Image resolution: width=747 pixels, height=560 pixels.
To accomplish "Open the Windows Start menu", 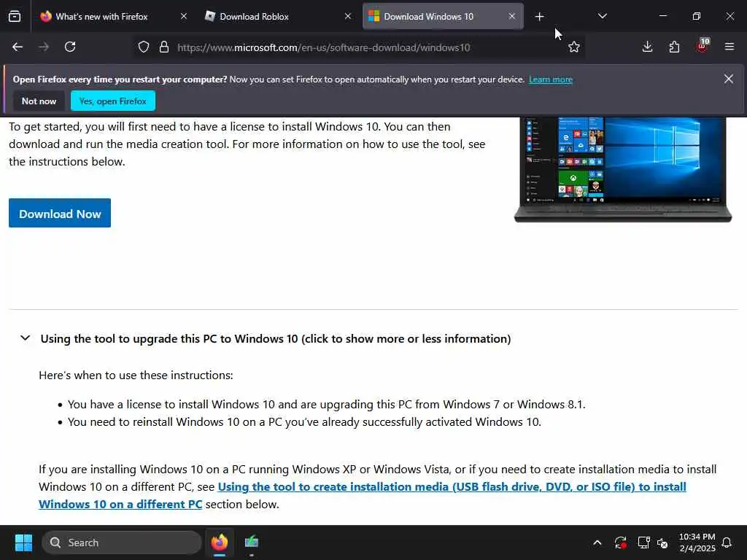I will click(23, 542).
